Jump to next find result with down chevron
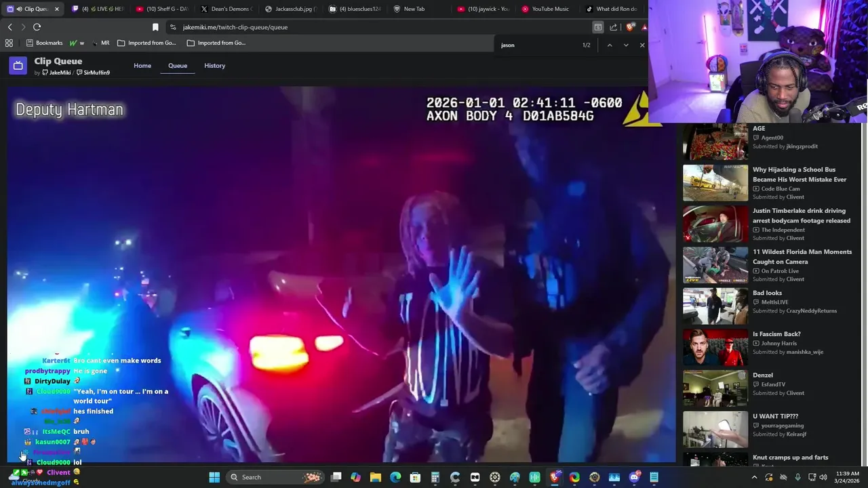Image resolution: width=868 pixels, height=488 pixels. pyautogui.click(x=625, y=45)
